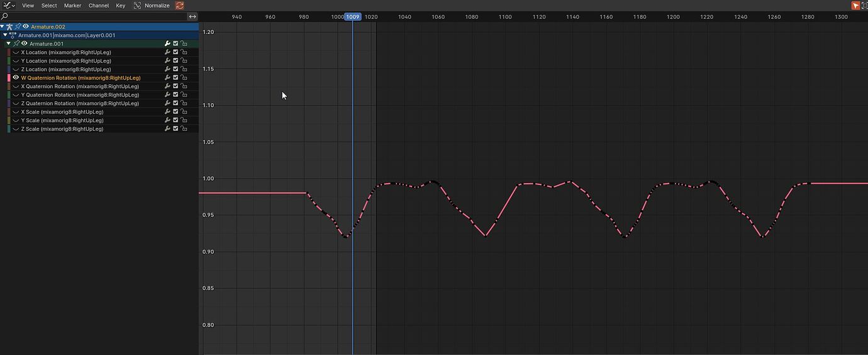Toggle visibility eye of Armature.001 group

pyautogui.click(x=25, y=44)
